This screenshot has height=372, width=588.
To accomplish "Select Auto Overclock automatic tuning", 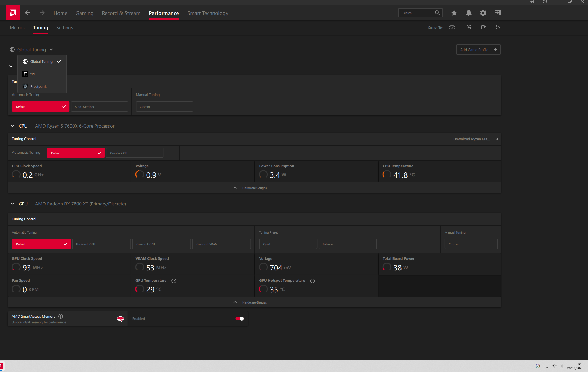I will 99,106.
